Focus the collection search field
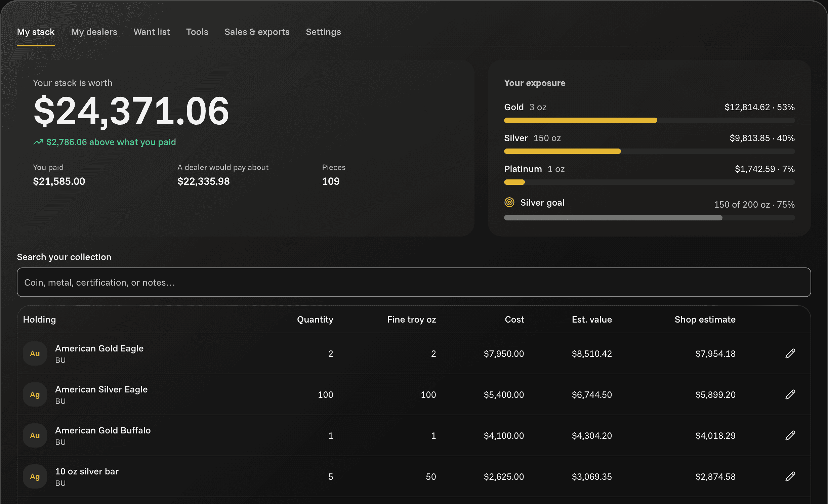The image size is (828, 504). coord(414,282)
